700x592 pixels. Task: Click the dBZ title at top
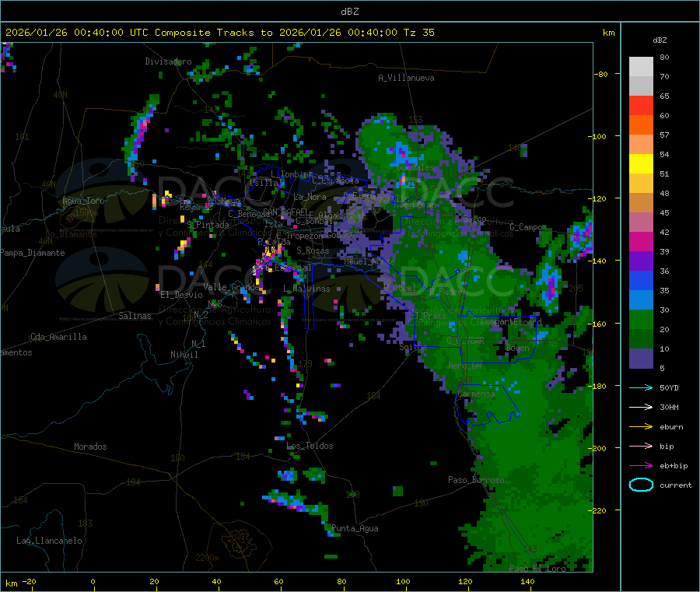click(x=349, y=12)
